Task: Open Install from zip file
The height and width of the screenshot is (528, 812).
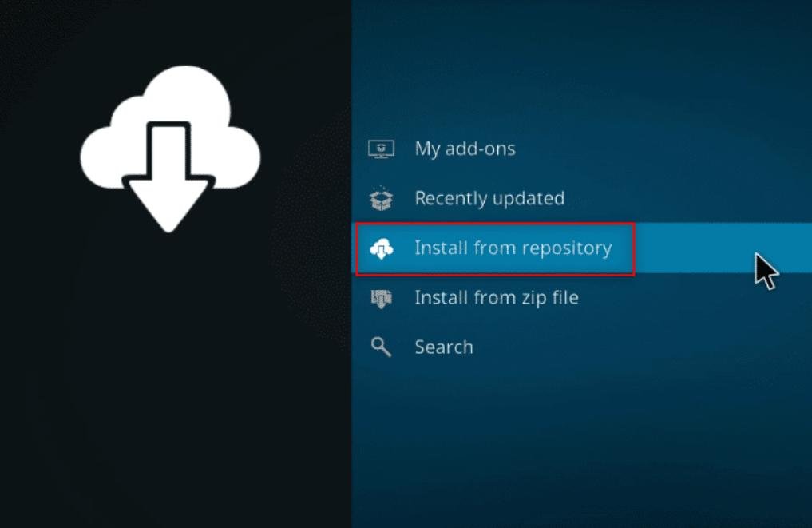Action: (496, 299)
